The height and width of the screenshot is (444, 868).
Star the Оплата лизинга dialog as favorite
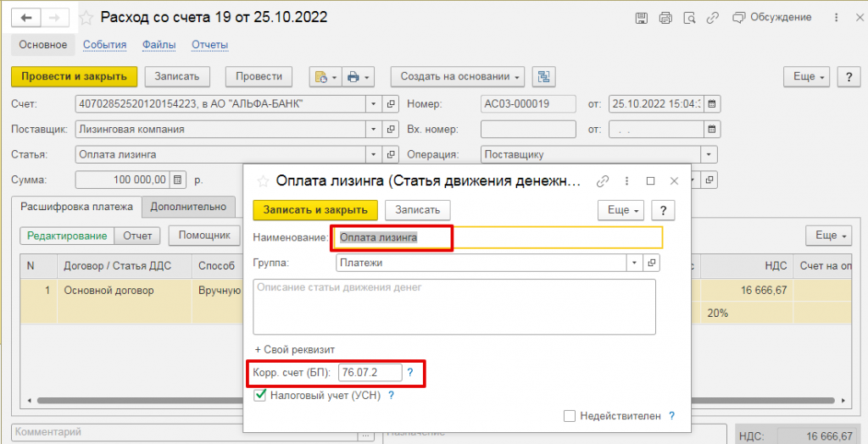pos(264,181)
